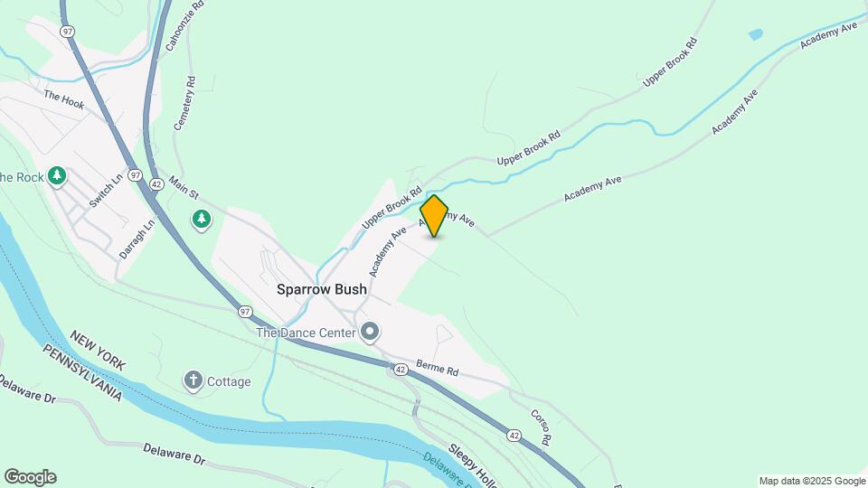Open the Google logo link
Screen dimensions: 868x488
pos(31,477)
